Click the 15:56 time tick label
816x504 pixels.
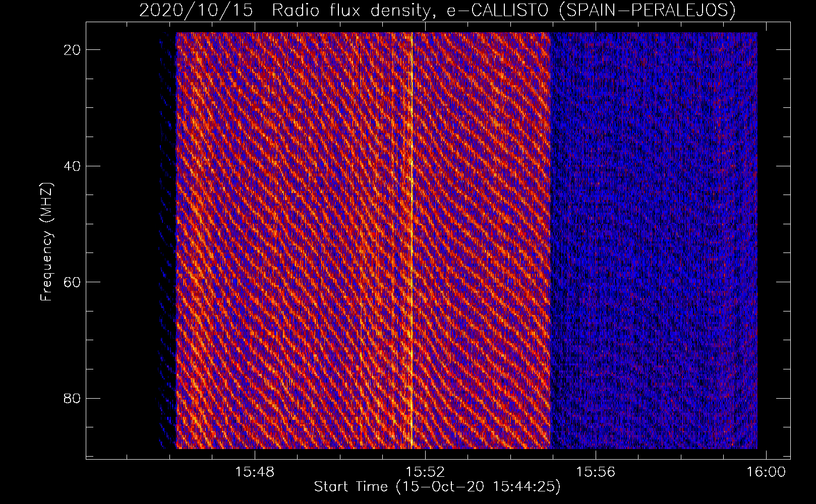[x=596, y=472]
